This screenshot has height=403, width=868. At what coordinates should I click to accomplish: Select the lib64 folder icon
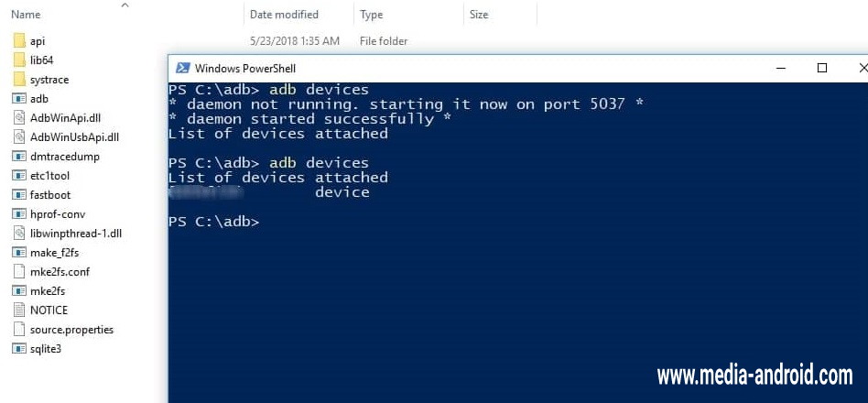point(19,60)
